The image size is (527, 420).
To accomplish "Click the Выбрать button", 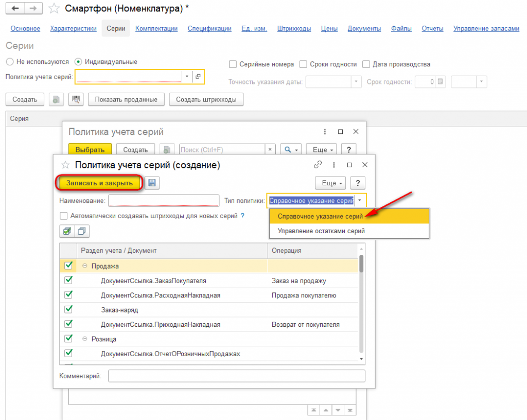I will coord(90,149).
